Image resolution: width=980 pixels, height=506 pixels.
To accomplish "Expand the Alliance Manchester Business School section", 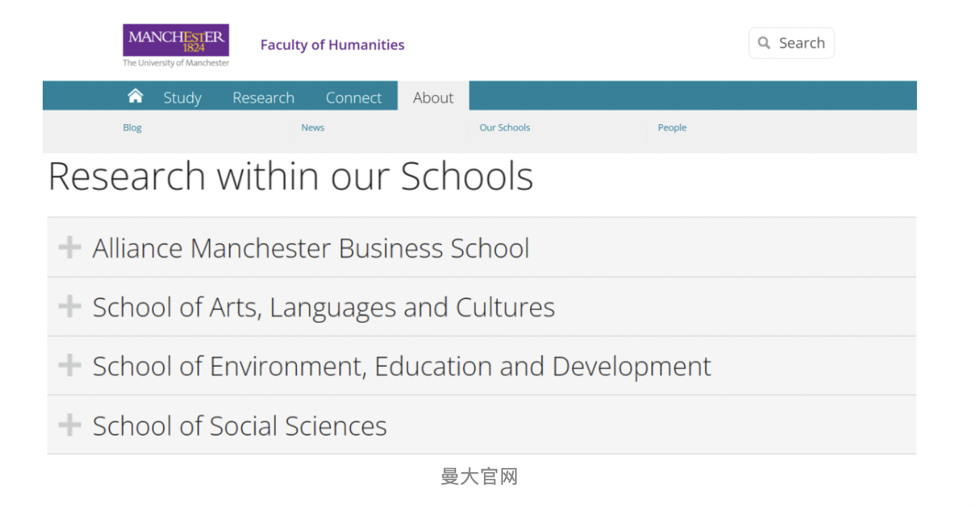I will pyautogui.click(x=310, y=248).
